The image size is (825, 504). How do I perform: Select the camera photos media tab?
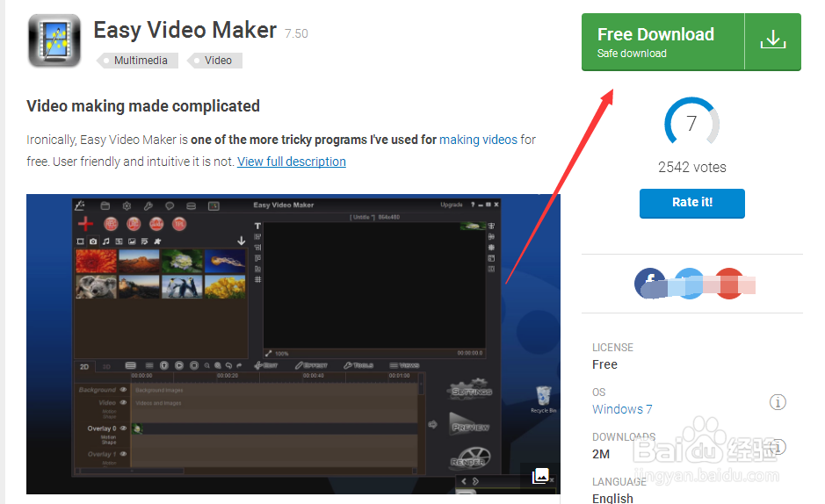tap(93, 241)
